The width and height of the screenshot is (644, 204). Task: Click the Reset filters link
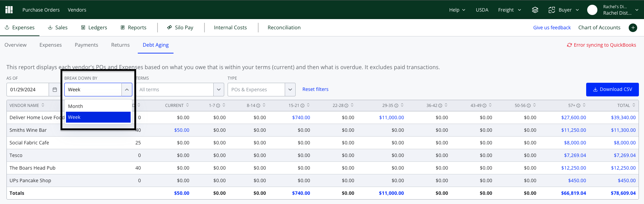[x=315, y=89]
